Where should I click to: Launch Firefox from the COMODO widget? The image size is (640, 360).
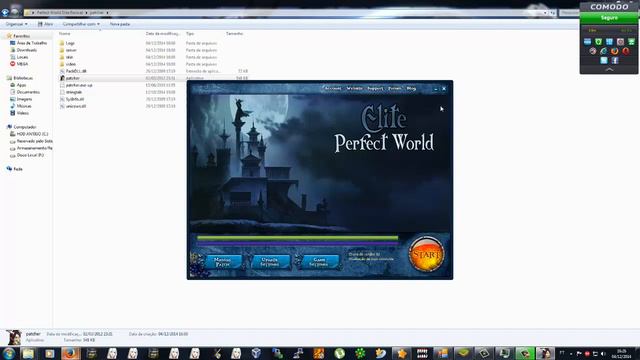pos(614,51)
